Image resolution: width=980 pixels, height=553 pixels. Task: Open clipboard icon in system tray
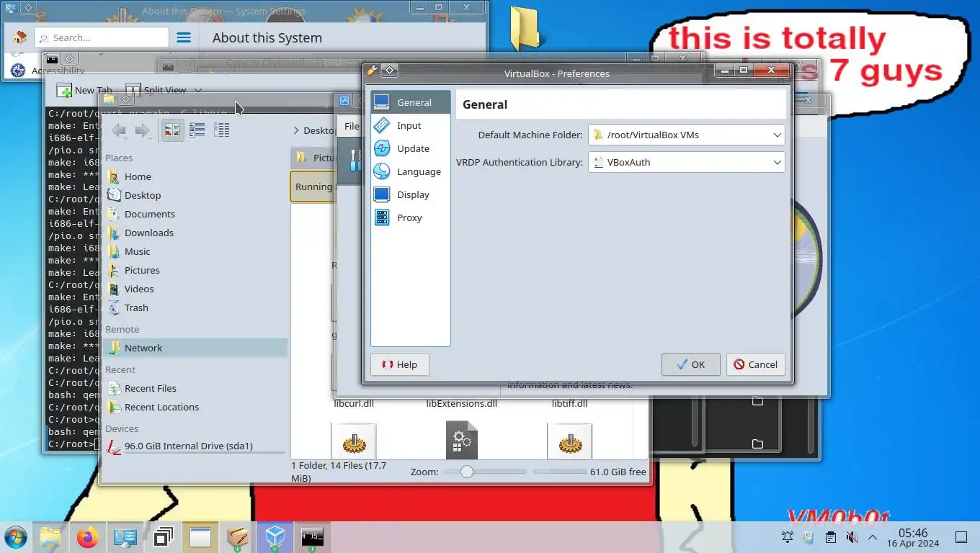click(830, 537)
